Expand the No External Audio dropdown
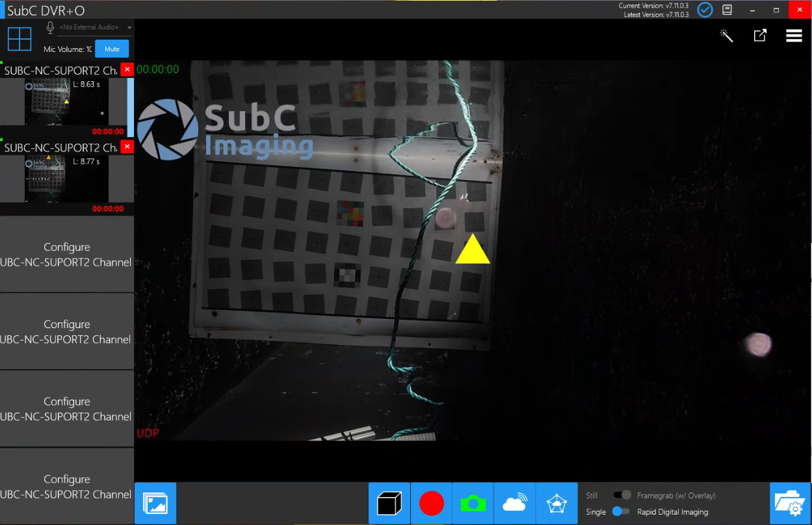This screenshot has height=525, width=812. (x=129, y=27)
